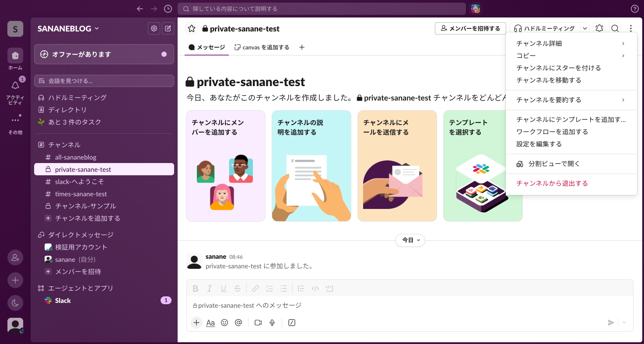Image resolution: width=644 pixels, height=344 pixels.
Task: Toggle dark mode moon icon
Action: [x=15, y=303]
